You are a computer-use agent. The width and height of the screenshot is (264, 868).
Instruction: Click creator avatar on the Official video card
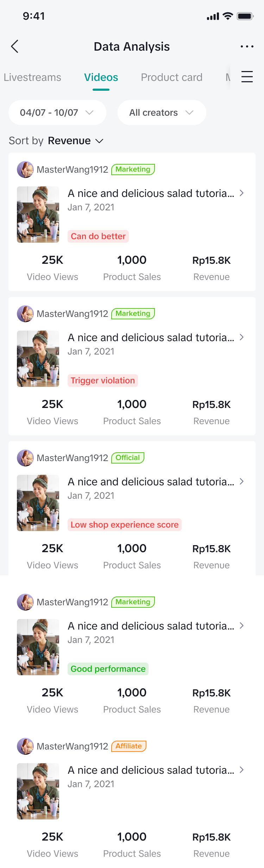25,458
